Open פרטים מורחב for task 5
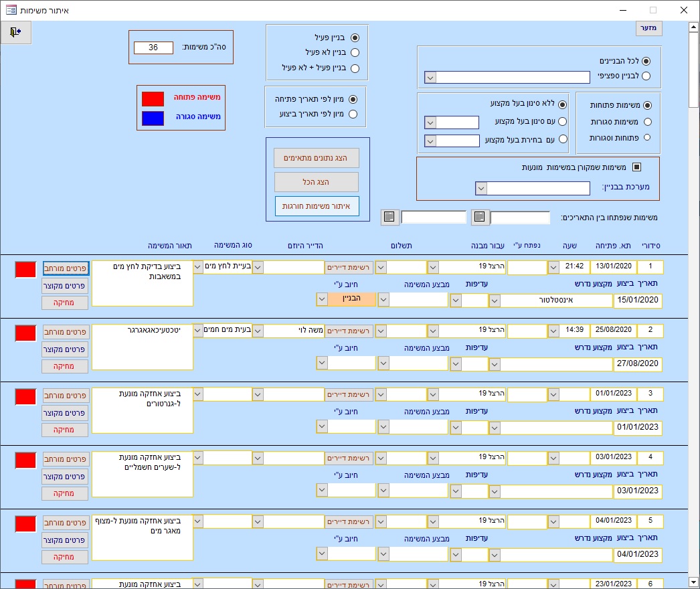This screenshot has height=589, width=700. [66, 523]
